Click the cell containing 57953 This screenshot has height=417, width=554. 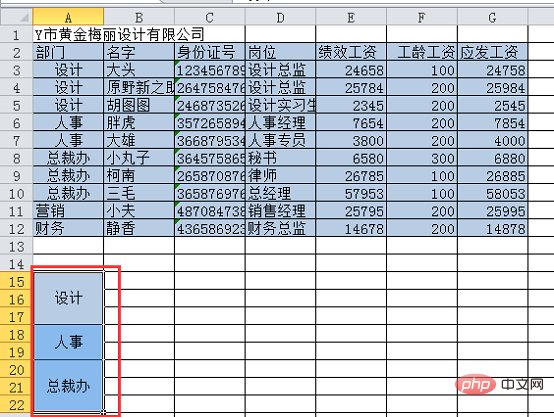[351, 193]
